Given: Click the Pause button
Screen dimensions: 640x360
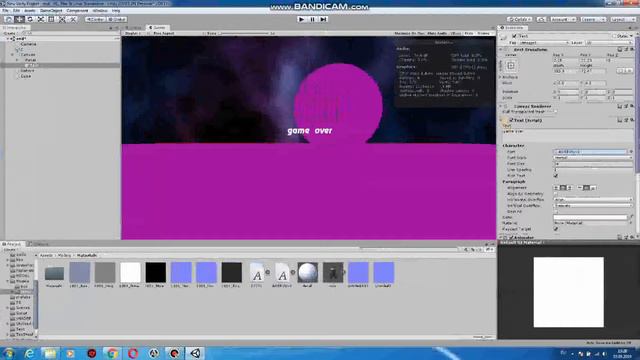Looking at the screenshot, I should (x=313, y=19).
